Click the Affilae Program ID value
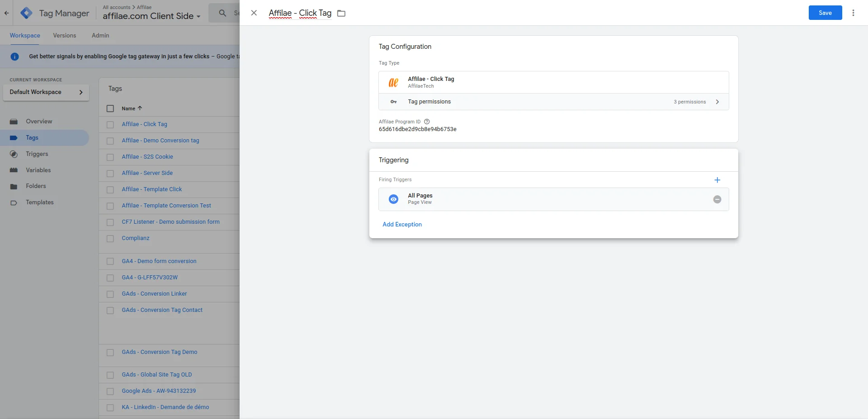 [x=417, y=129]
